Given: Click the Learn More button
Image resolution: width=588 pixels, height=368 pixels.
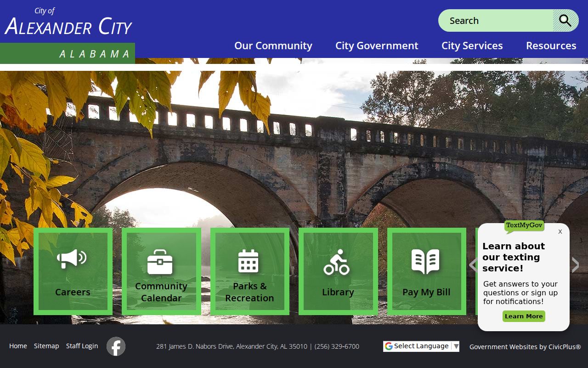Looking at the screenshot, I should point(524,316).
